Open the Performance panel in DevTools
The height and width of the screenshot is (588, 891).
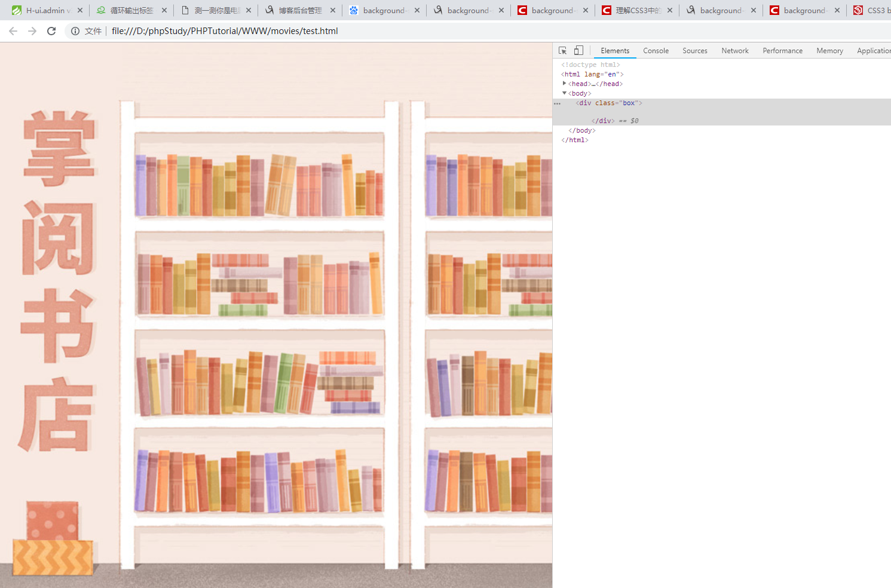(x=782, y=51)
